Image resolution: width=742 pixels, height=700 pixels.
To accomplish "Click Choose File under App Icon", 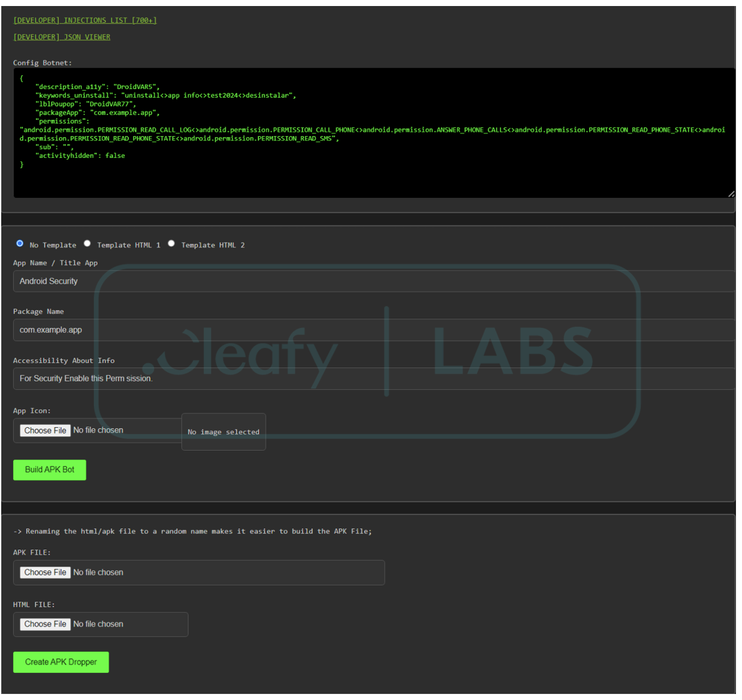I will (45, 431).
